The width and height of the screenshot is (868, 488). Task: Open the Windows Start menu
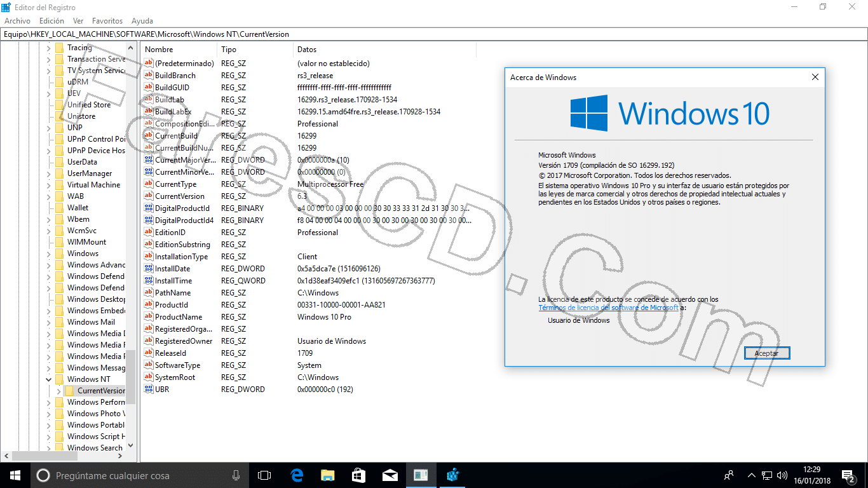coord(15,475)
